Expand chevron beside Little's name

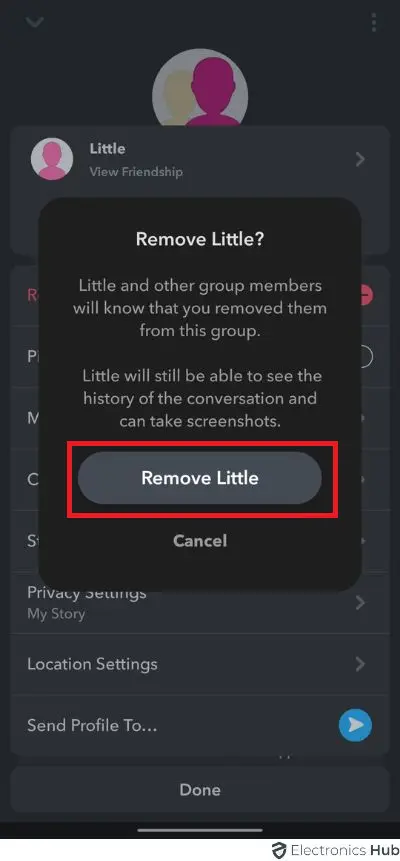click(x=360, y=160)
